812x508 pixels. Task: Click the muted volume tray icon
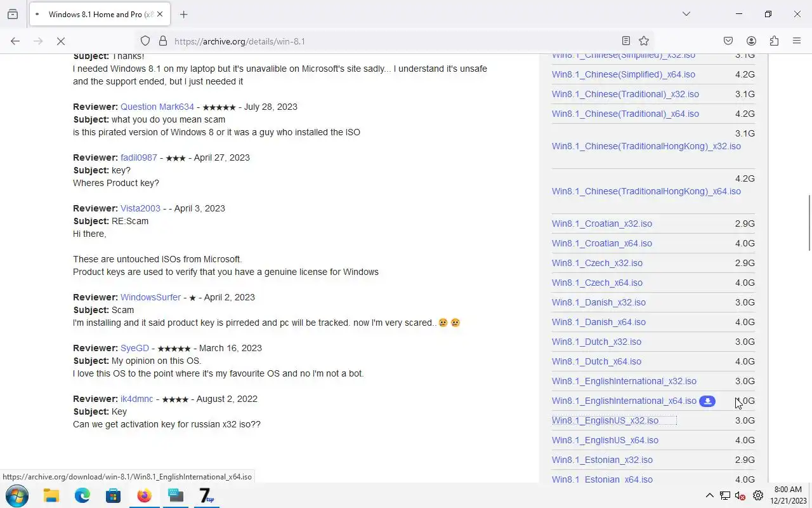(x=740, y=496)
